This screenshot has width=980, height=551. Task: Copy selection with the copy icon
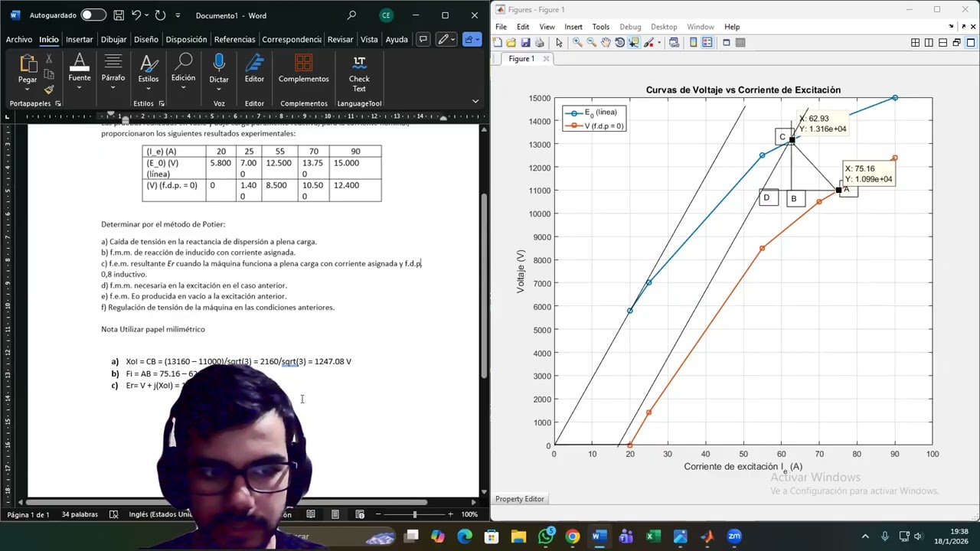coord(49,74)
